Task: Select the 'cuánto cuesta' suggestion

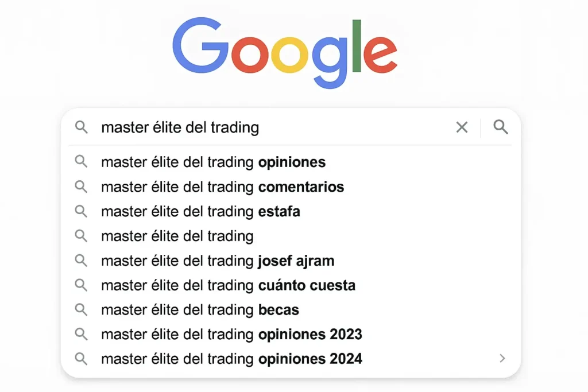Action: [x=228, y=286]
